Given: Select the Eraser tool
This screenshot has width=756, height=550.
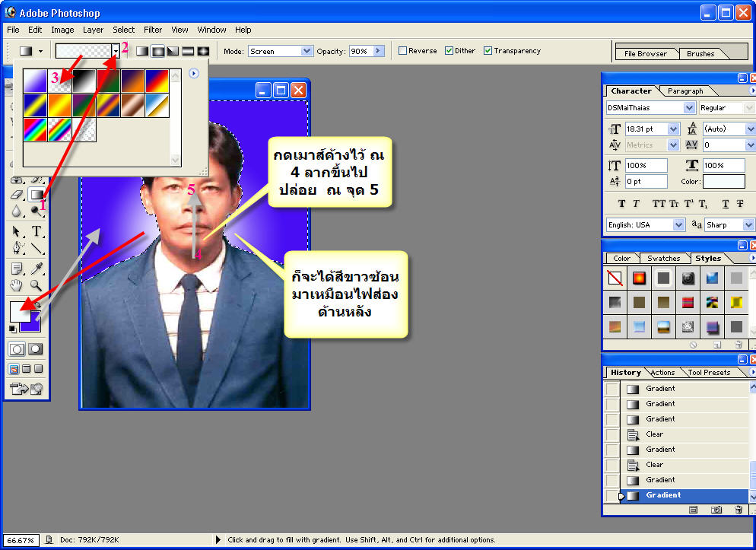Looking at the screenshot, I should [x=17, y=194].
